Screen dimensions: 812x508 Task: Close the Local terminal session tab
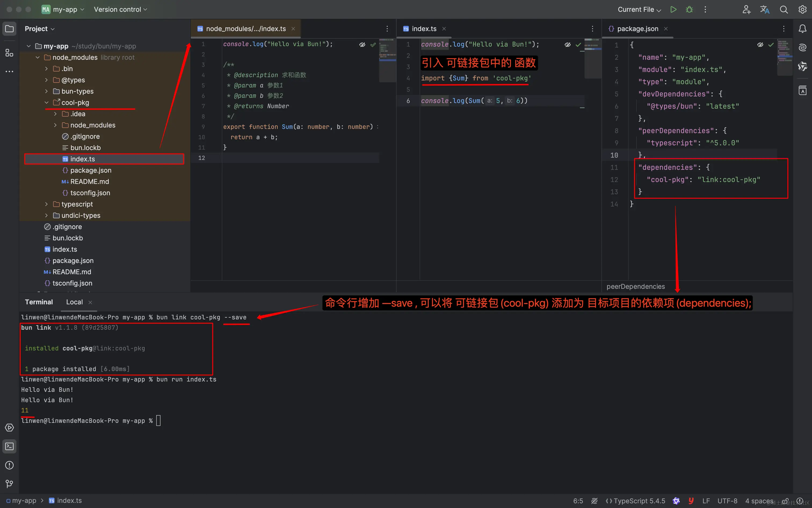[x=90, y=302]
